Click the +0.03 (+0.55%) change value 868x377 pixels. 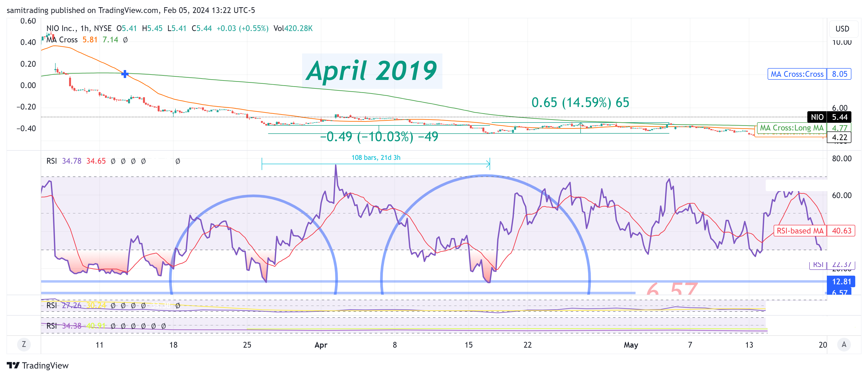coord(242,28)
